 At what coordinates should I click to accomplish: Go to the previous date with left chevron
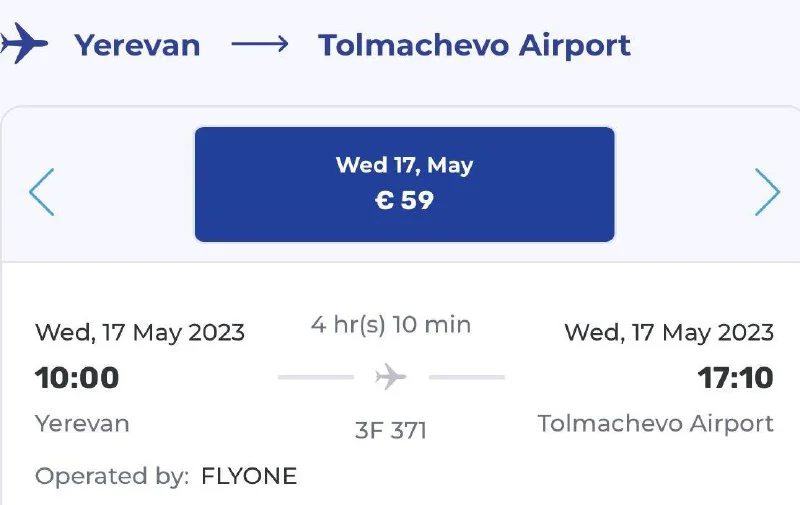(x=41, y=192)
